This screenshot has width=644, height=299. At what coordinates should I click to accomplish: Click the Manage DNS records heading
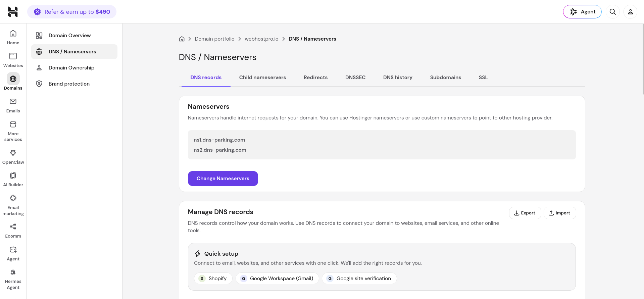[x=220, y=212]
